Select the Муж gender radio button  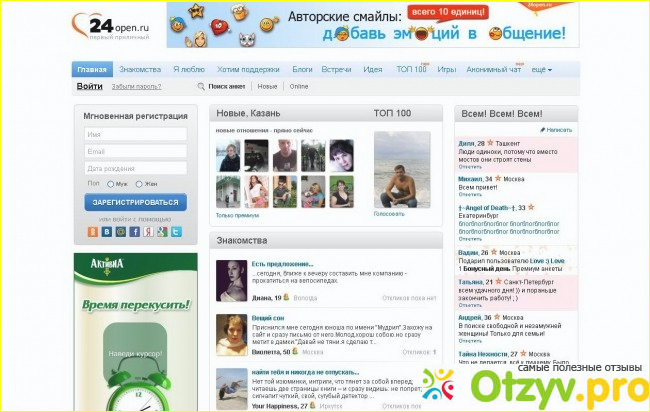(x=109, y=184)
